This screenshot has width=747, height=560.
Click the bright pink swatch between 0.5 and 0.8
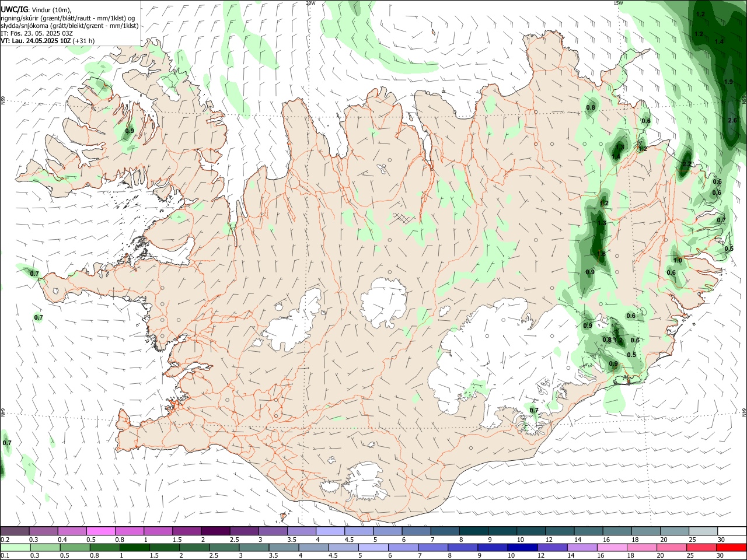100,531
